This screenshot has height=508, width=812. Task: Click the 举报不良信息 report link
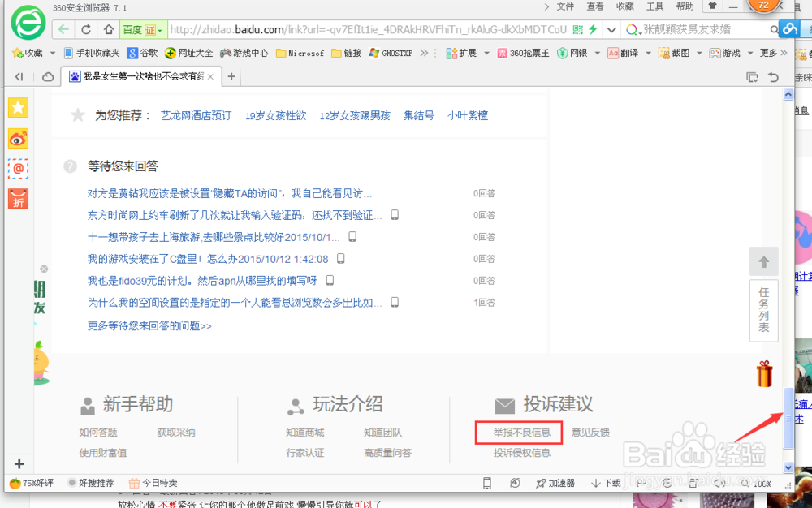(517, 433)
